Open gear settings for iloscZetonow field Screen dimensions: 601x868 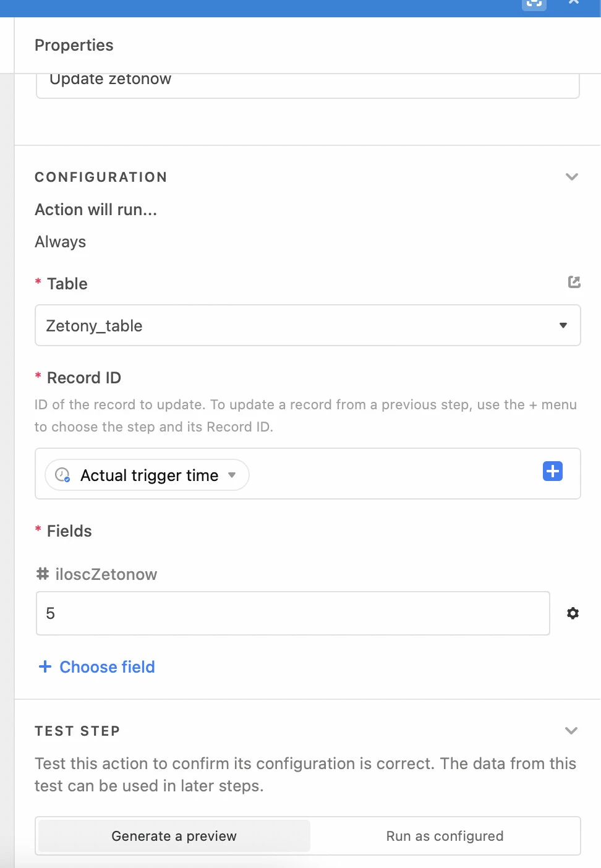point(573,613)
